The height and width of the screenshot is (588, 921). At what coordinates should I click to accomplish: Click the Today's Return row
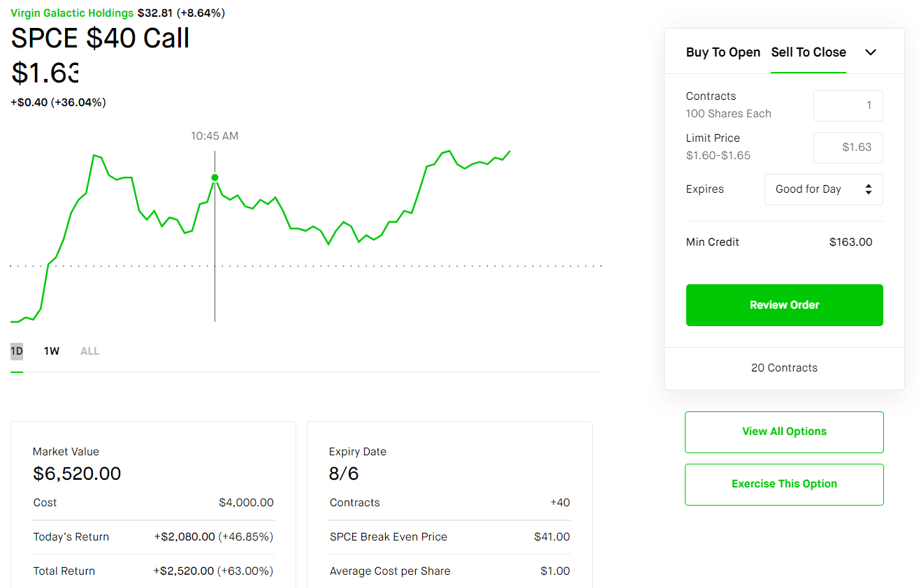[153, 536]
